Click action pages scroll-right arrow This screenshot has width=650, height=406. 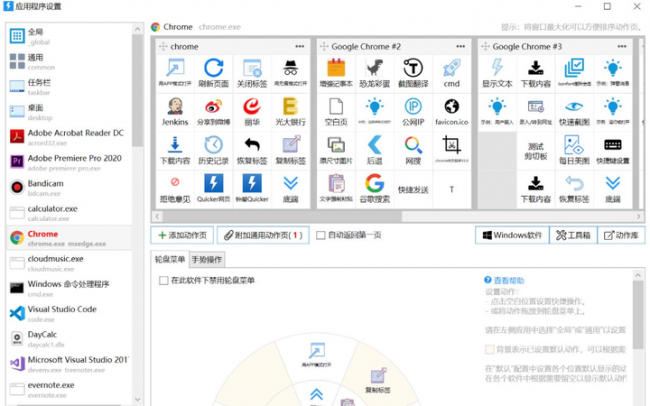[x=638, y=216]
